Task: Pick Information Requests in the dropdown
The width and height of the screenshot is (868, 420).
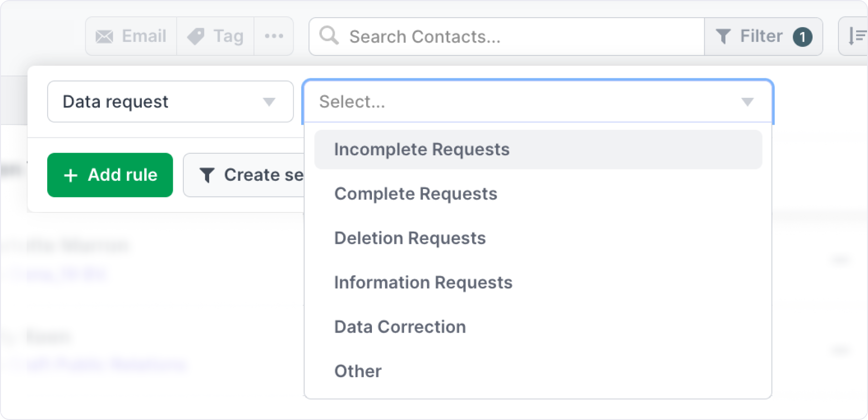Action: [423, 283]
